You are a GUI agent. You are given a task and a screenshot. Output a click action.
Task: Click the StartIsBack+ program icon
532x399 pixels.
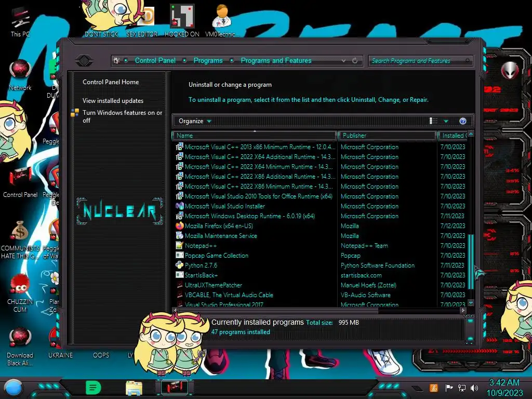179,275
